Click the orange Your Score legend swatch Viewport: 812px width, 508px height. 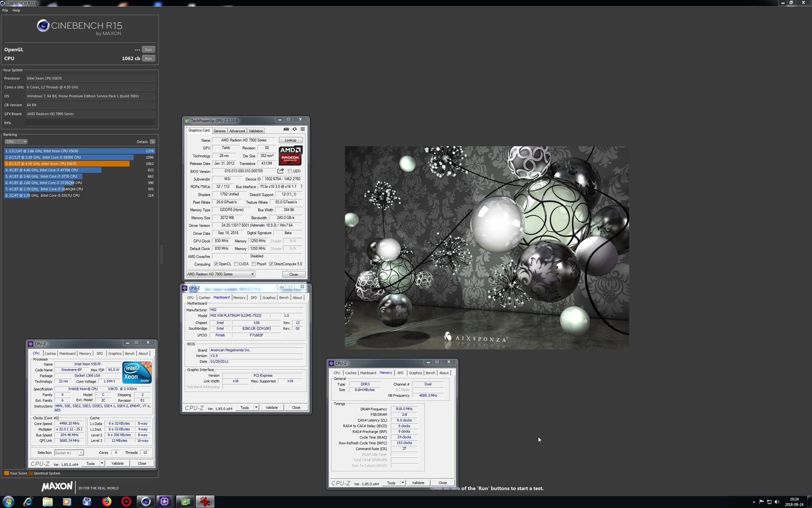point(7,473)
